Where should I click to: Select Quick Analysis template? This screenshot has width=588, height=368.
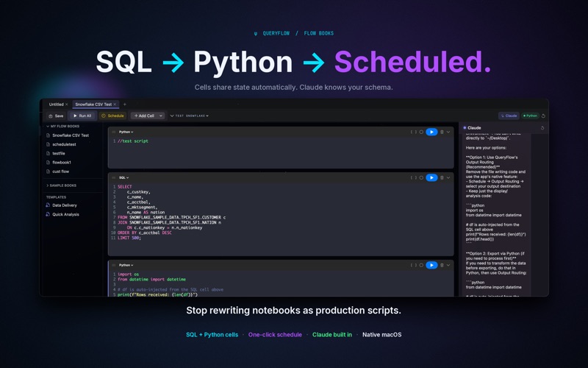[65, 214]
